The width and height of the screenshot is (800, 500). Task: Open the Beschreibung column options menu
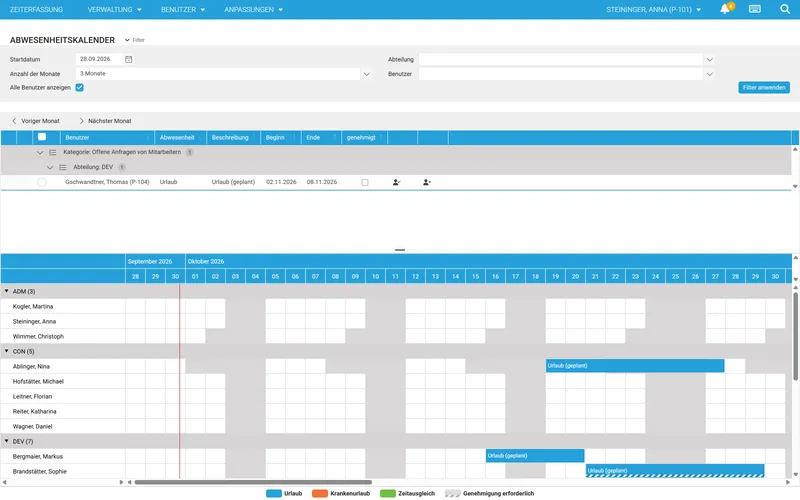coord(254,138)
